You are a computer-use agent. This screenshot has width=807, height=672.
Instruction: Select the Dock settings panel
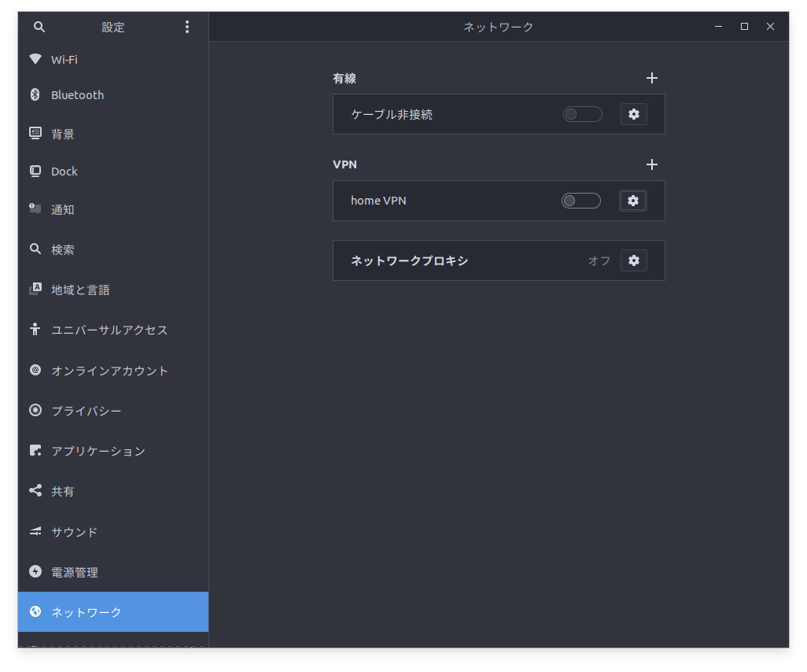pyautogui.click(x=64, y=171)
